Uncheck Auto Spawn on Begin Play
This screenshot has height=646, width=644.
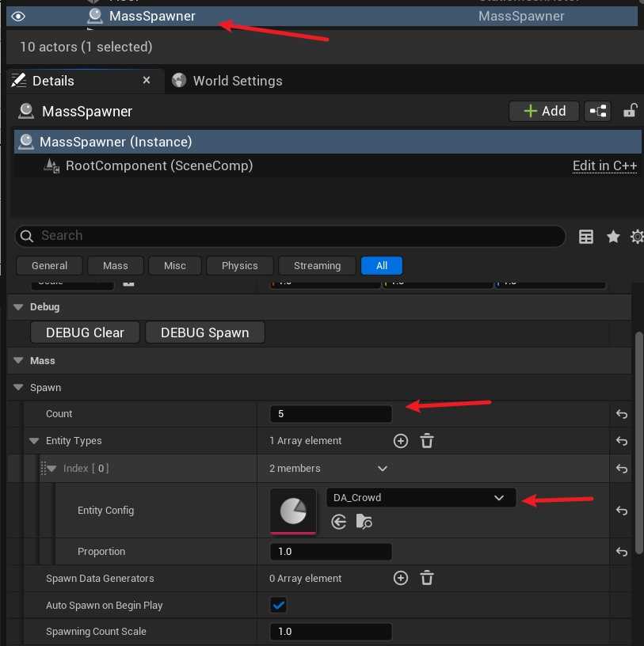(x=279, y=606)
